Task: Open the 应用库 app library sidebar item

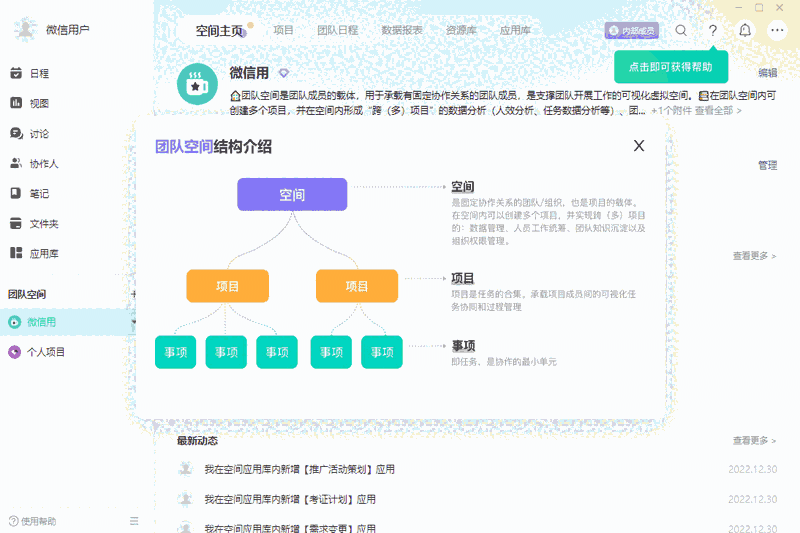Action: pyautogui.click(x=34, y=253)
